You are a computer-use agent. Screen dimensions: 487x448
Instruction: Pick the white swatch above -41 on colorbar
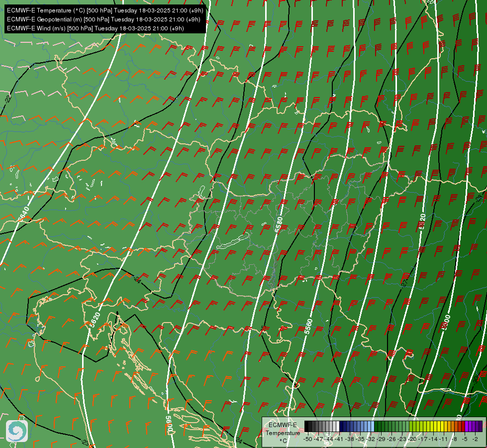click(x=338, y=427)
